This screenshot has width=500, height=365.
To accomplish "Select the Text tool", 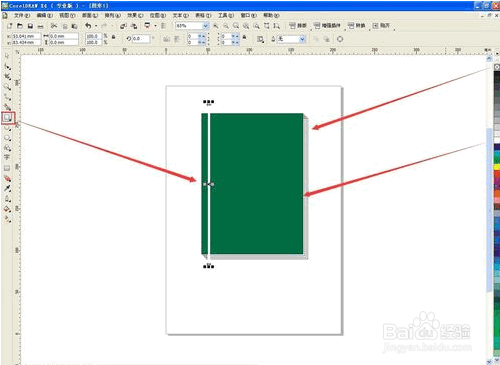I will 7,157.
